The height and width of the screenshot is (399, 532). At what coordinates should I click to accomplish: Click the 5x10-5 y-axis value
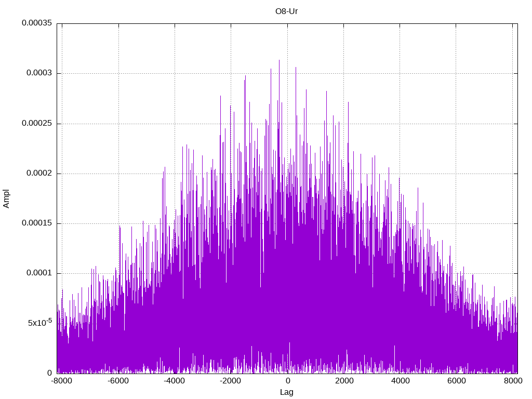coord(40,322)
